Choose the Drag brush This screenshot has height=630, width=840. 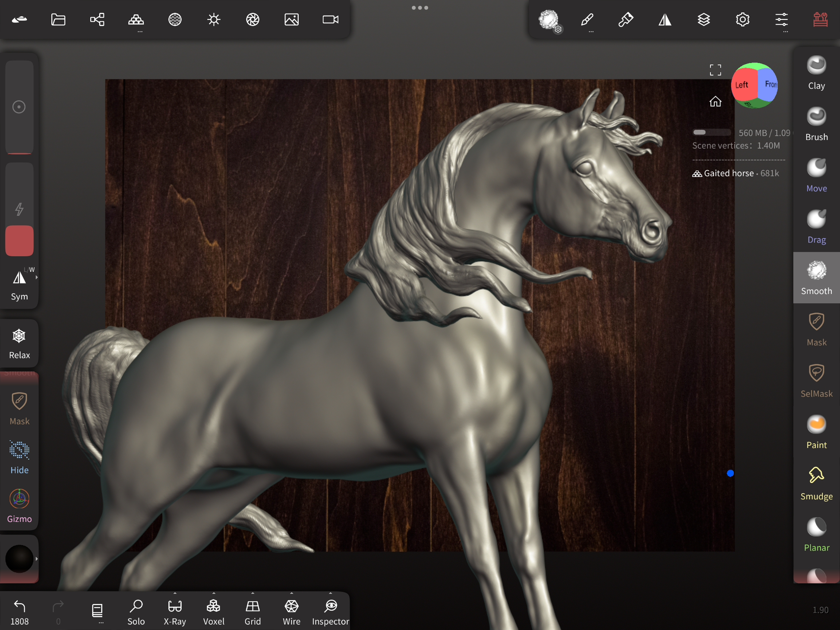coord(816,227)
